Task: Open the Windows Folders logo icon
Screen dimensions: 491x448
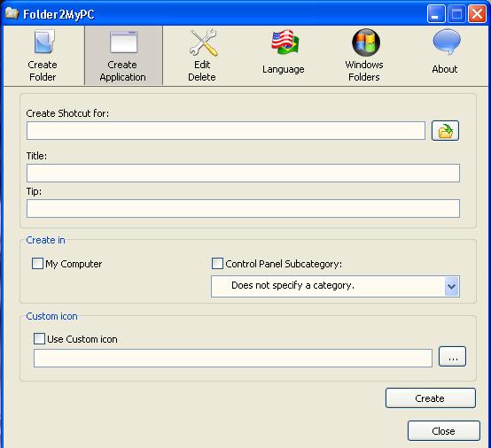Action: click(366, 42)
